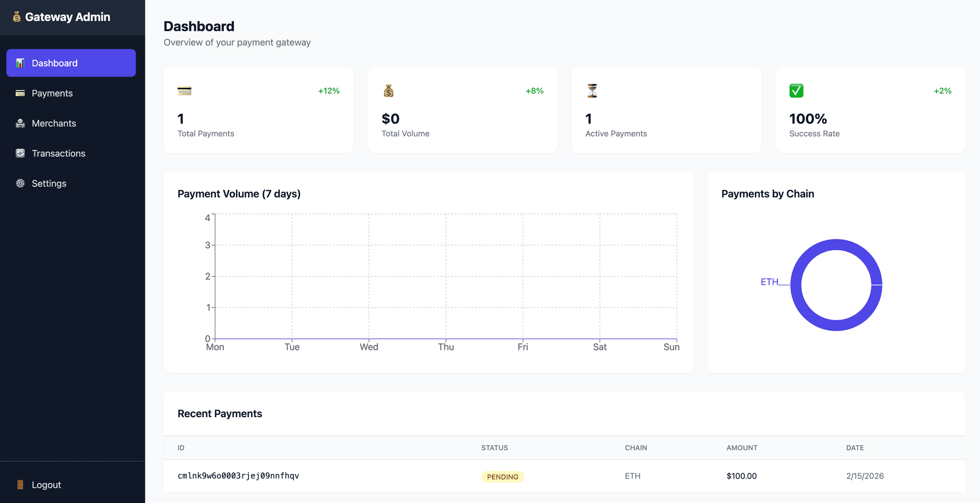Open payment cmlnk9w6o0003rjej09nnfhqv row

pyautogui.click(x=238, y=476)
